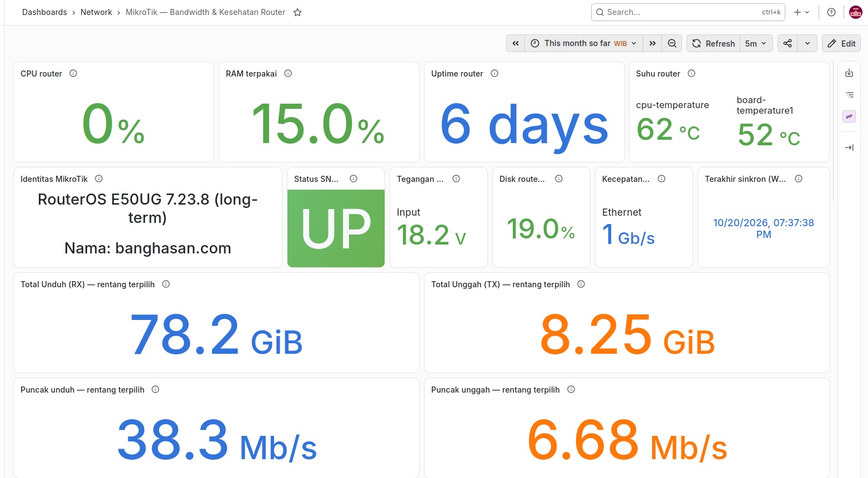
Task: Open the This month so far time picker
Action: (x=584, y=43)
